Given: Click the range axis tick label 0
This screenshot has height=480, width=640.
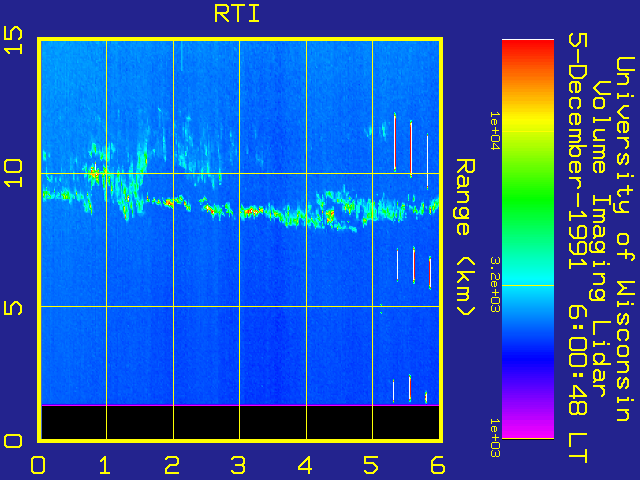Looking at the screenshot, I should (x=13, y=441).
